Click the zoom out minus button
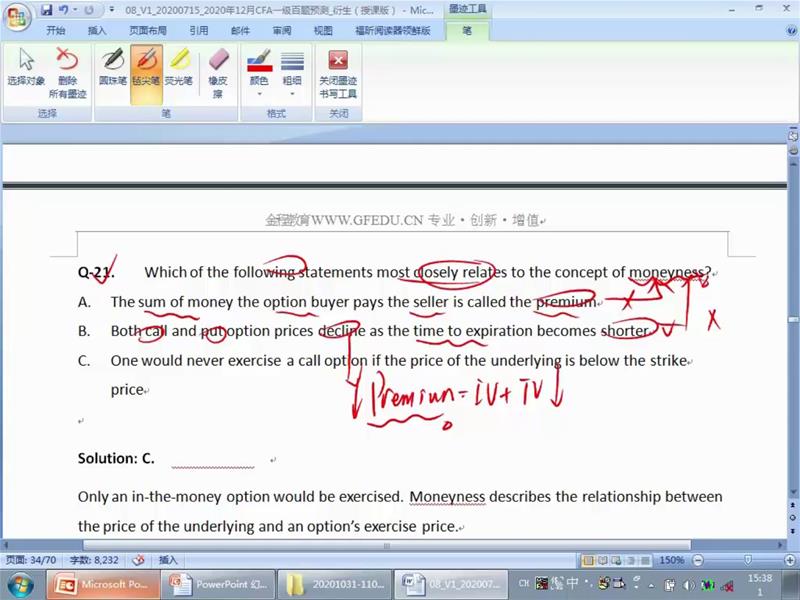800x600 pixels. click(698, 560)
